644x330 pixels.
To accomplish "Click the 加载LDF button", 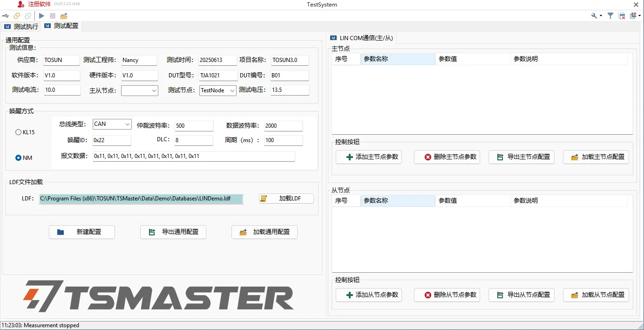I will click(286, 198).
